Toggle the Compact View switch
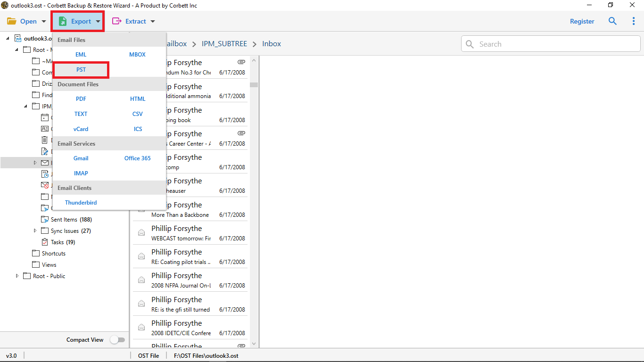The width and height of the screenshot is (644, 362). [117, 340]
